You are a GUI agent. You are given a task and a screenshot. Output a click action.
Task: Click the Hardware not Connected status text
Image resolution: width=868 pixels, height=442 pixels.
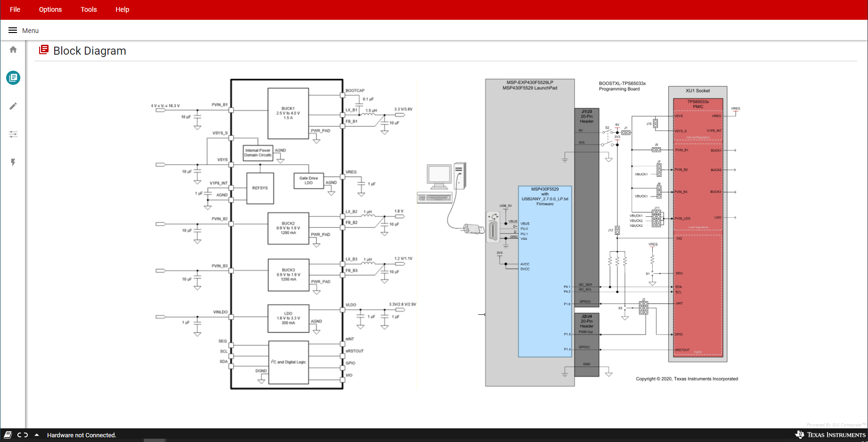pos(81,435)
